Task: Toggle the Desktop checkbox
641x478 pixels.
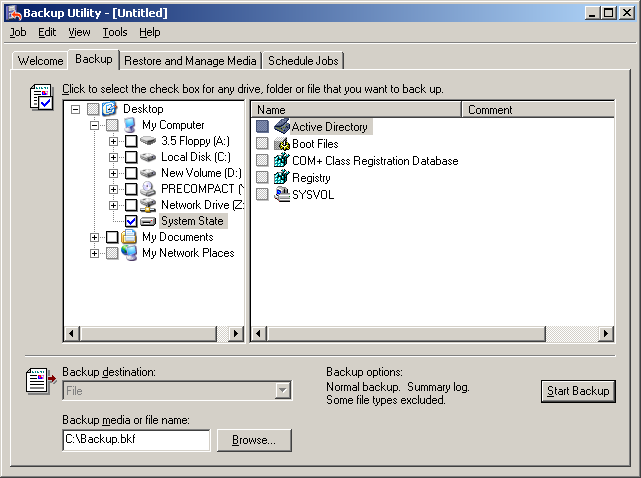Action: pos(93,109)
